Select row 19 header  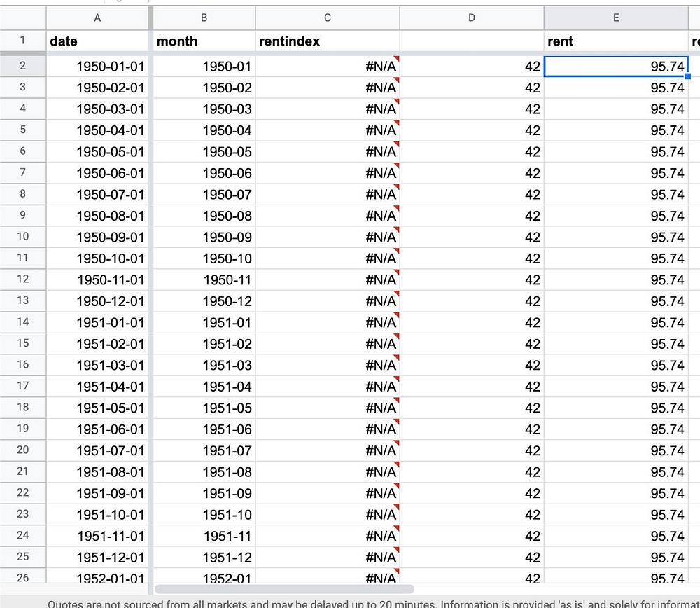point(23,429)
